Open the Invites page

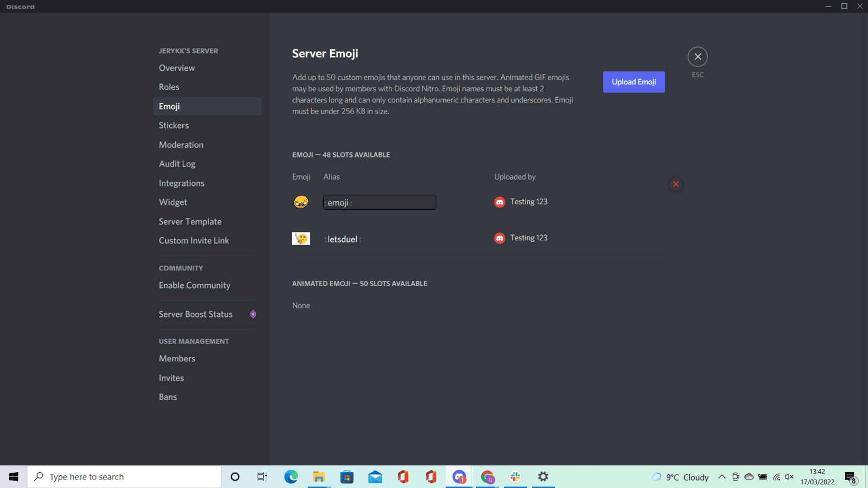tap(207, 378)
